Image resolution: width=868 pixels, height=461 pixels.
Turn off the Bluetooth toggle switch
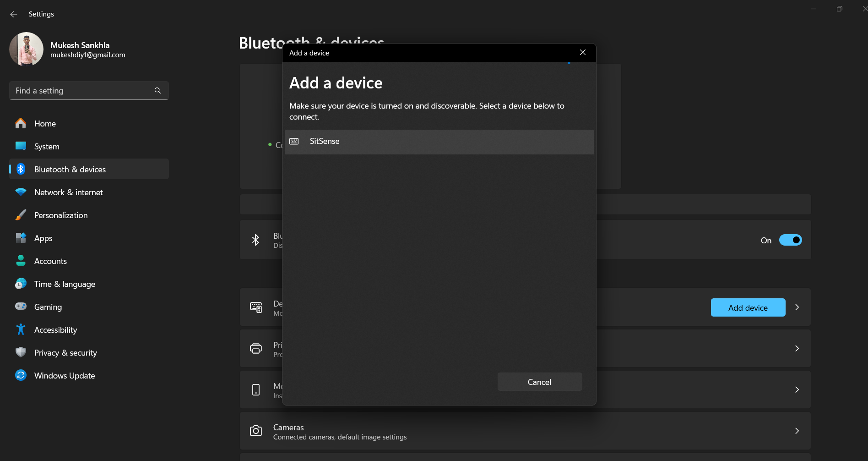(x=791, y=240)
